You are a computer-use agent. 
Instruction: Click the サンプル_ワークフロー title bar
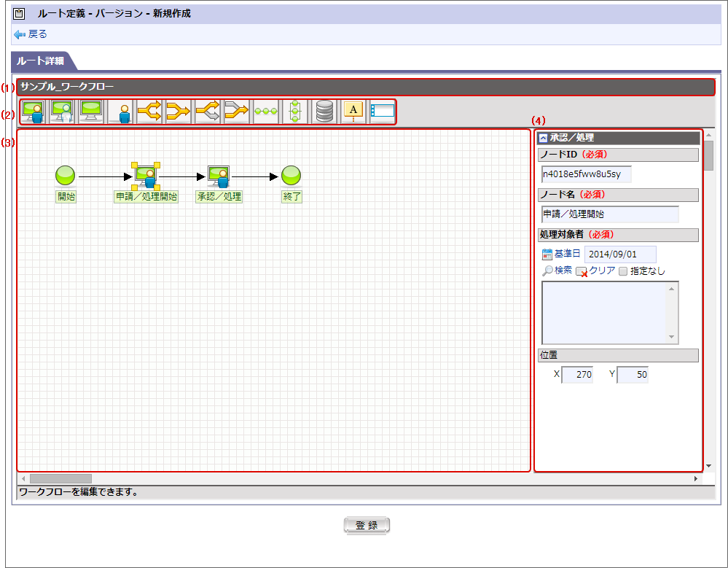366,87
